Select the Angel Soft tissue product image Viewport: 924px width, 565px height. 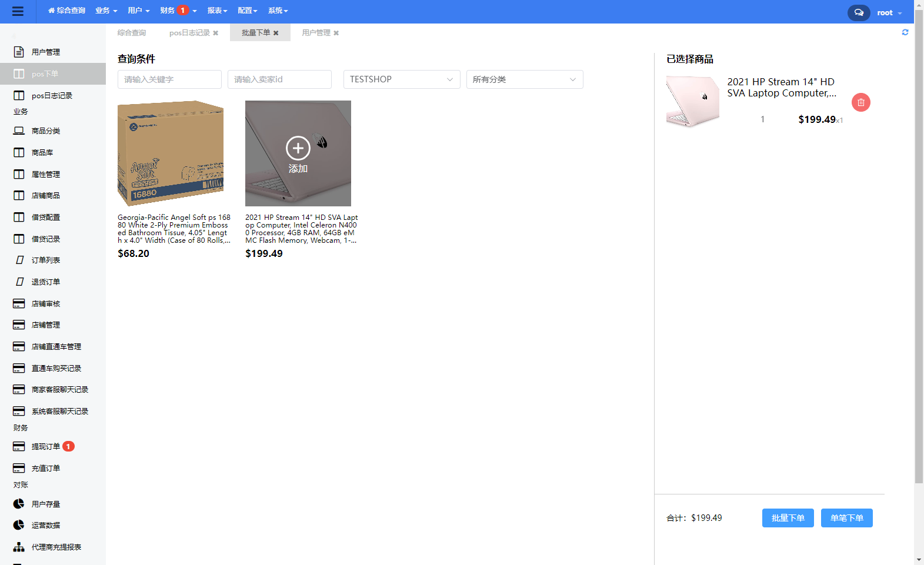[171, 153]
